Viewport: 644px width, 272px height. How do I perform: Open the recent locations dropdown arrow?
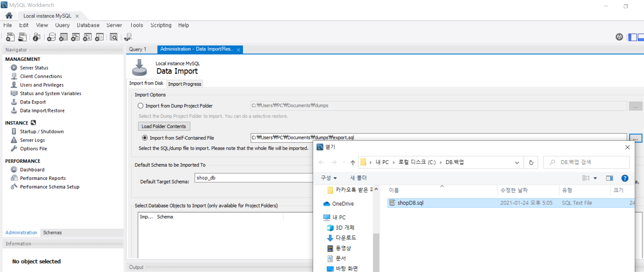(x=344, y=162)
